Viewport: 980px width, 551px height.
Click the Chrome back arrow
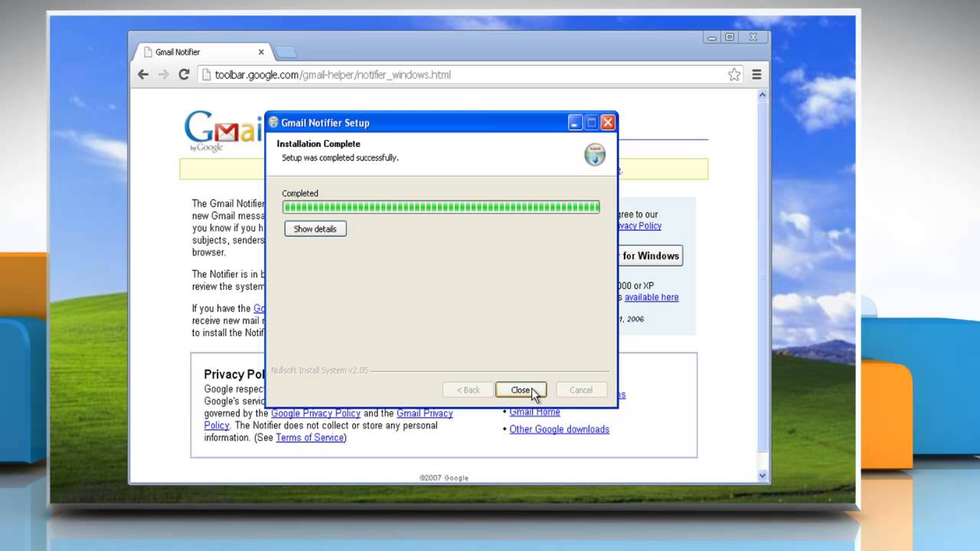coord(142,74)
